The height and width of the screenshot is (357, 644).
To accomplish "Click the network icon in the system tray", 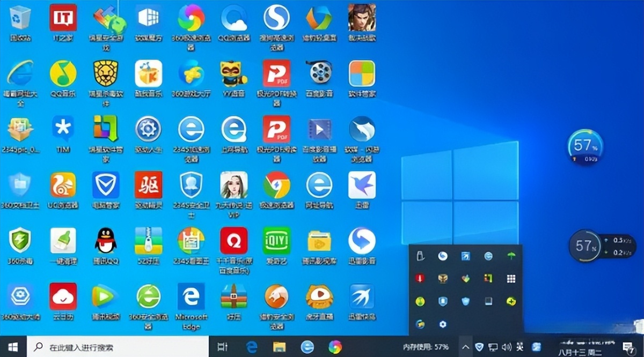I will [493, 347].
